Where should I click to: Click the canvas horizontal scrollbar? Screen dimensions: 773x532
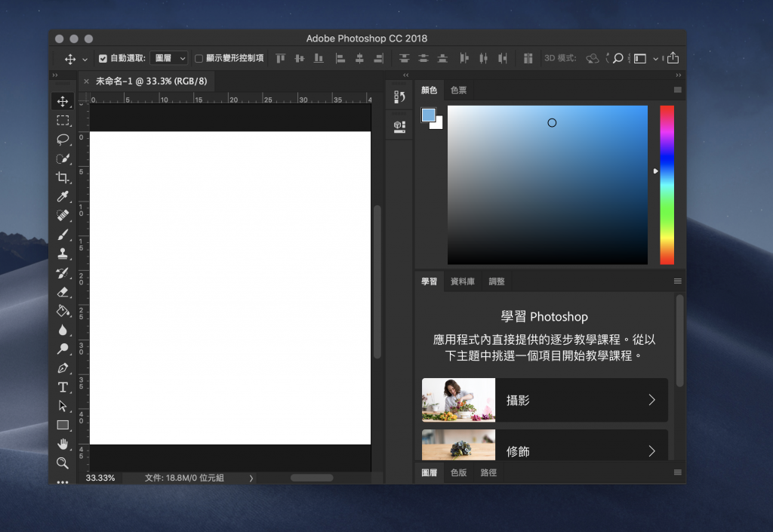coord(312,478)
